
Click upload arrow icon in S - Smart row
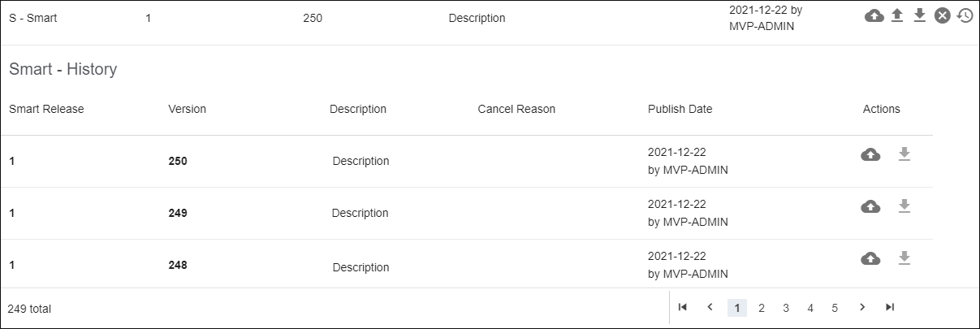(897, 15)
